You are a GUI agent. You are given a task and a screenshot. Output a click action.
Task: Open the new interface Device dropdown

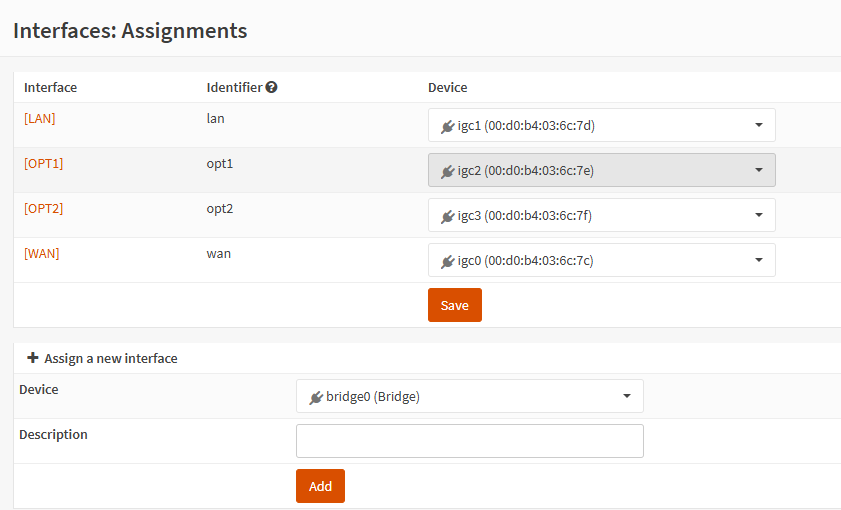469,397
